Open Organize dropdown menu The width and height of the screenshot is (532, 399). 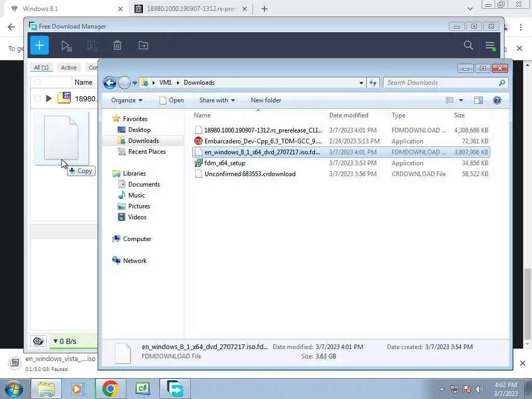(x=127, y=100)
